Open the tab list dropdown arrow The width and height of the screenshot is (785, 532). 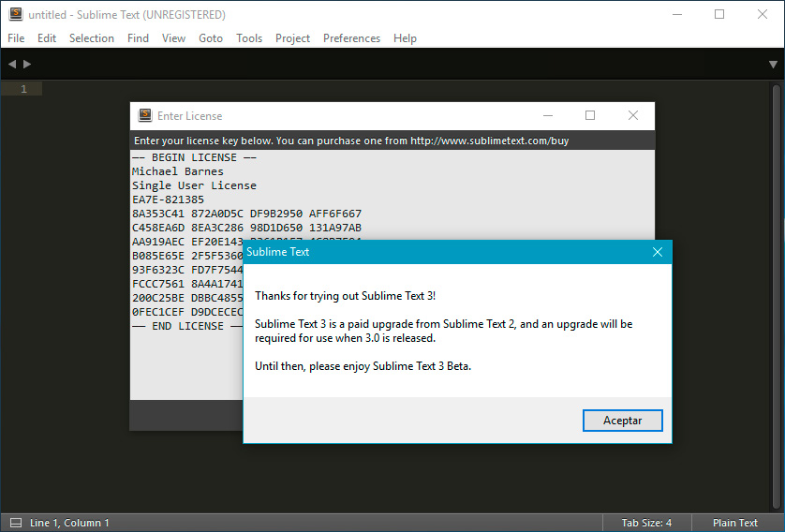[x=773, y=65]
